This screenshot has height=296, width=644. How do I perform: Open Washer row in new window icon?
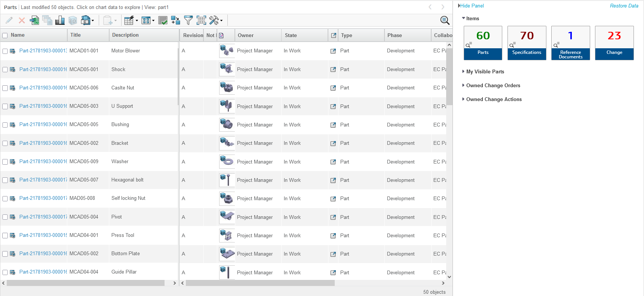click(x=333, y=162)
